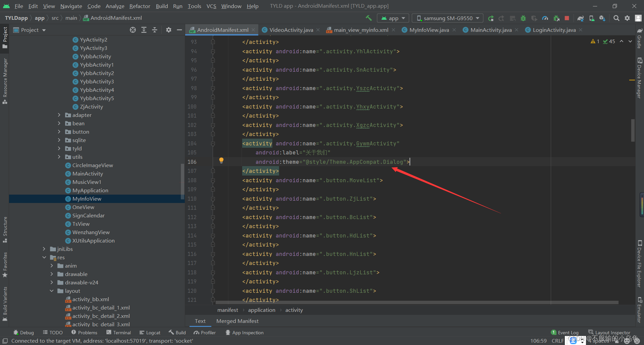Stop the running application
644x345 pixels.
(x=567, y=18)
